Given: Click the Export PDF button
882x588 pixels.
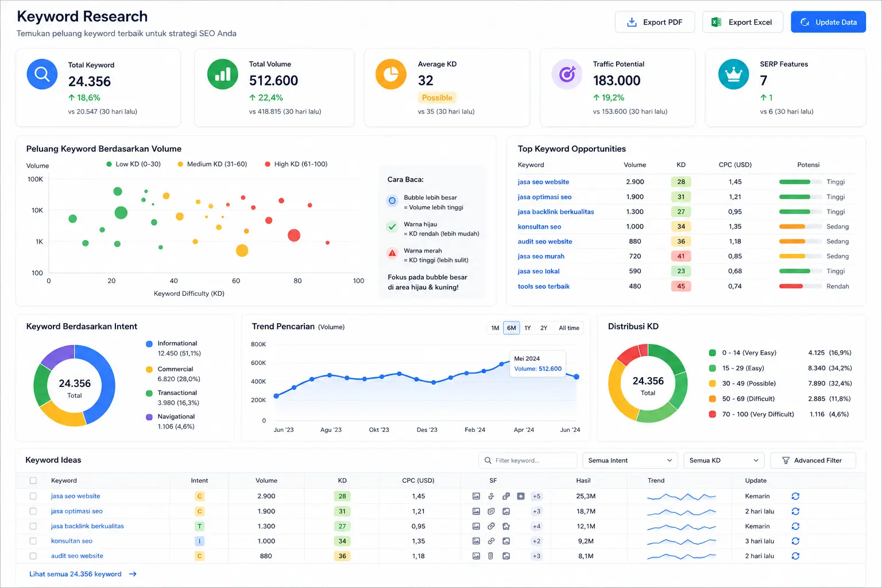Looking at the screenshot, I should click(655, 22).
